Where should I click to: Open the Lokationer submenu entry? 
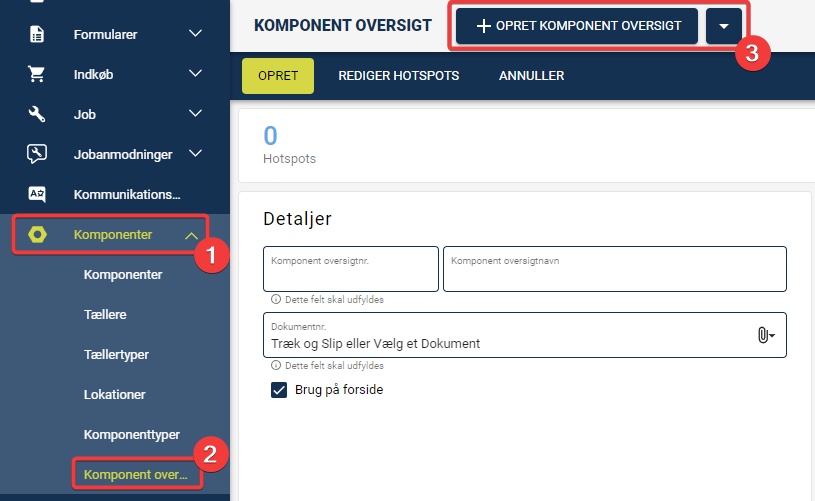tap(115, 394)
